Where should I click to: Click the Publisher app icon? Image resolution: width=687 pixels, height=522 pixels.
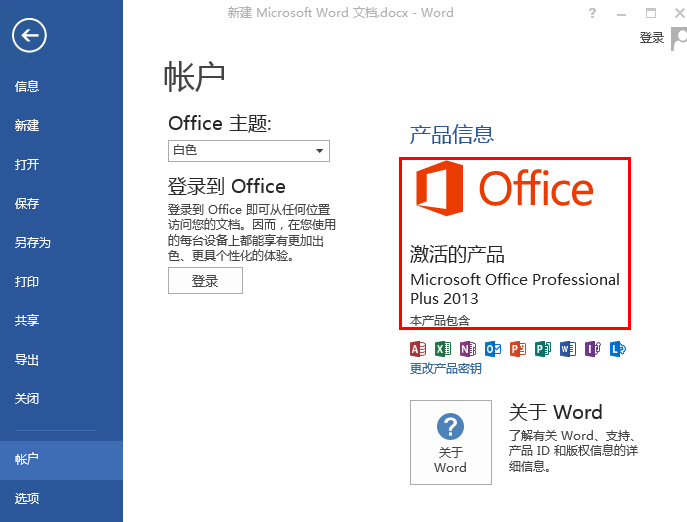pyautogui.click(x=543, y=349)
